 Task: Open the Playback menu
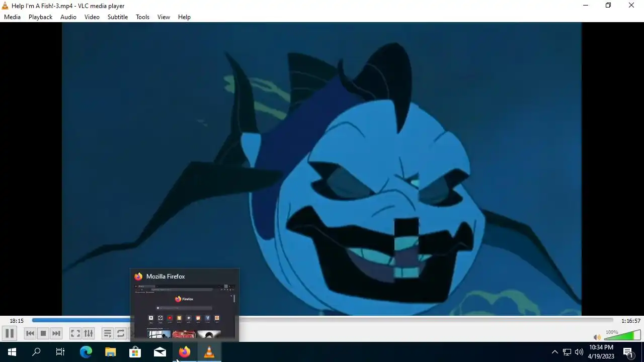click(40, 17)
